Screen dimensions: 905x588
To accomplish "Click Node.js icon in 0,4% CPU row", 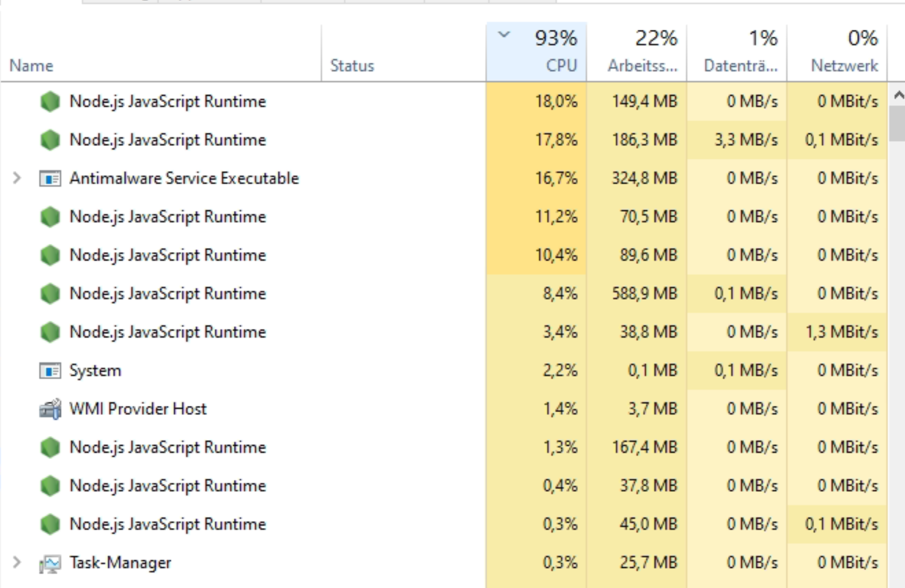I will pos(50,485).
